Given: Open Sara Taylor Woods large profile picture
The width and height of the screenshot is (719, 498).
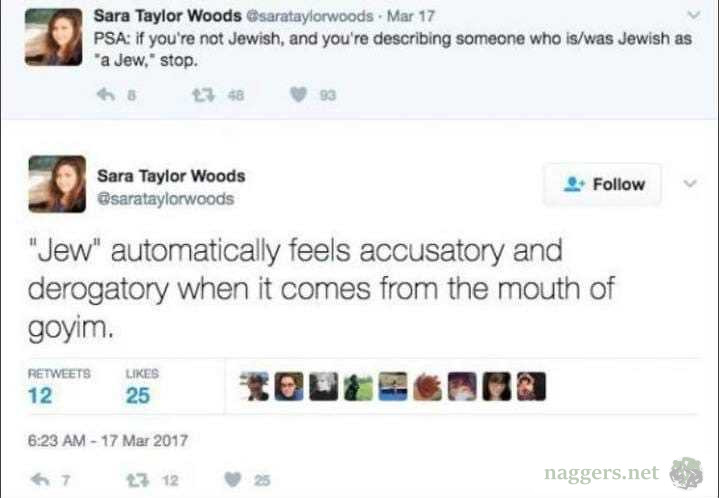Looking at the screenshot, I should [57, 184].
